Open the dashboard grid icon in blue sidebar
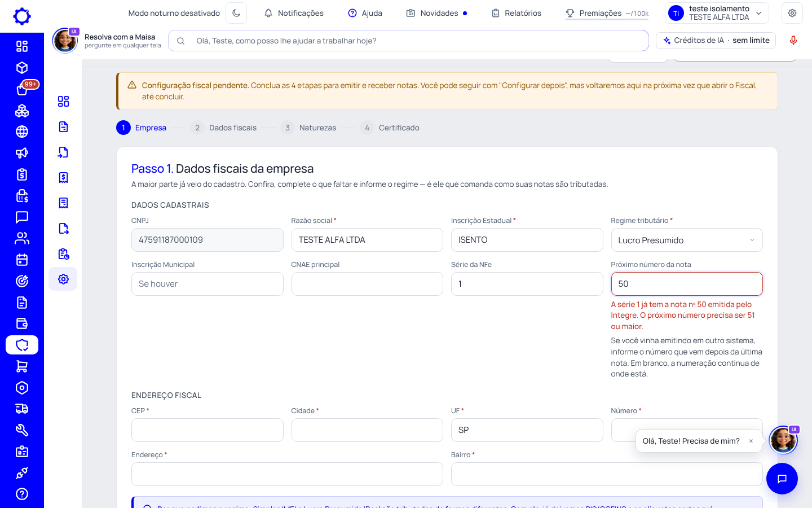This screenshot has width=812, height=508. click(x=22, y=46)
